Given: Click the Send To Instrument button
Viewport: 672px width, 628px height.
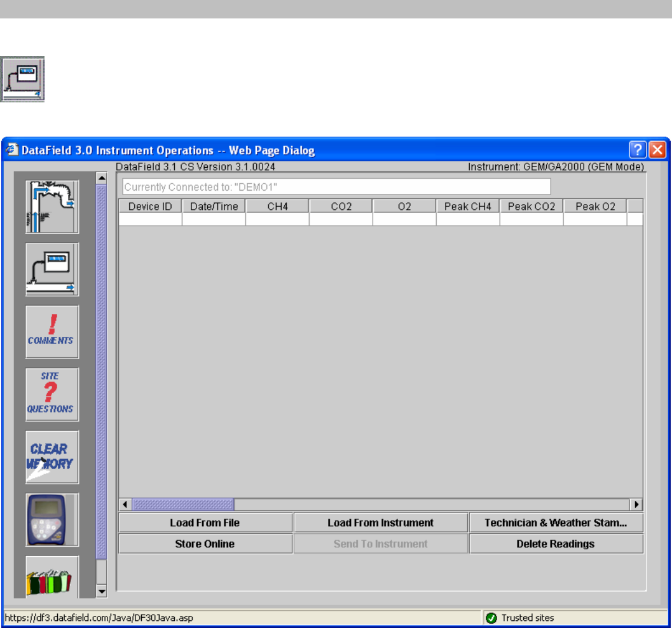Looking at the screenshot, I should [x=381, y=543].
